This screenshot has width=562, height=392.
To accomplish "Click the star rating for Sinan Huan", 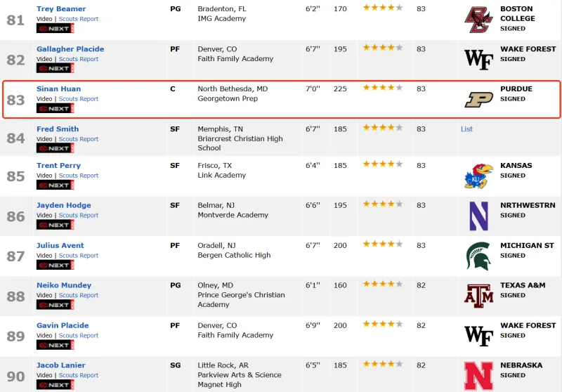I will tap(382, 89).
